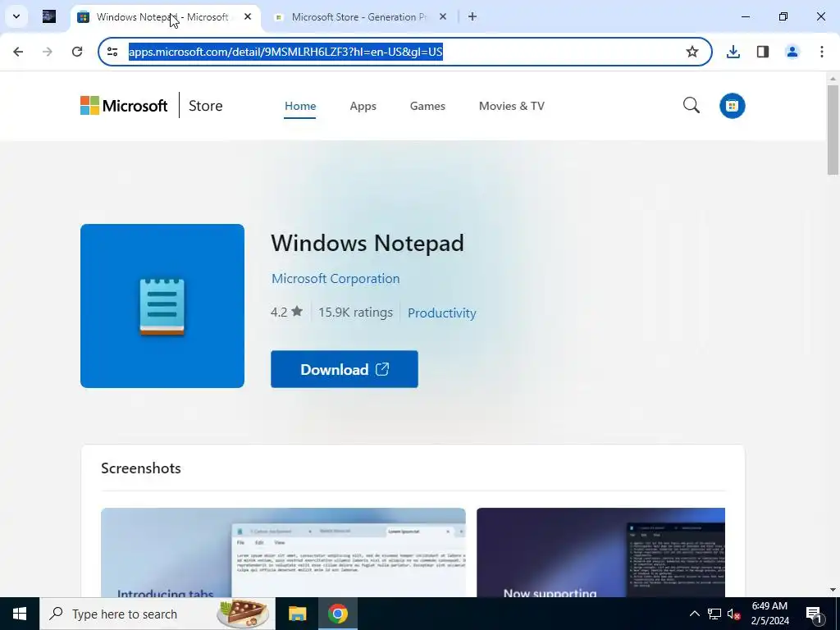Open the Windows Start menu
Image resolution: width=840 pixels, height=630 pixels.
20,614
